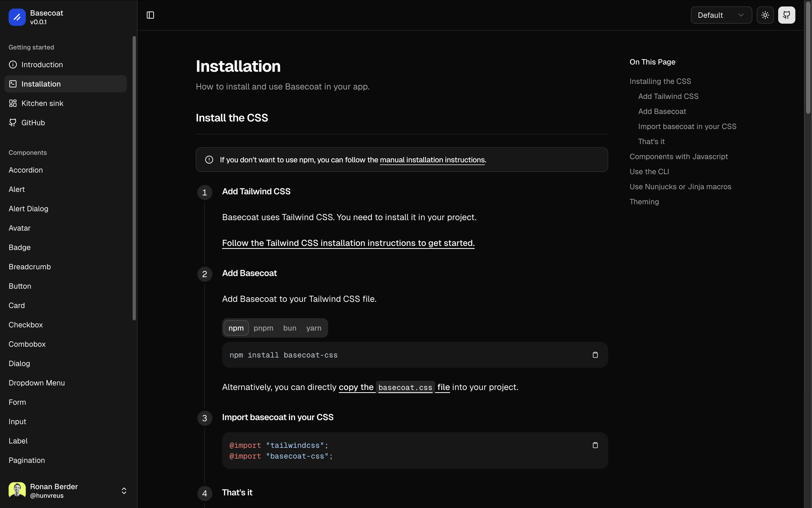Jump to Installing the CSS section
This screenshot has height=508, width=812.
coord(660,81)
